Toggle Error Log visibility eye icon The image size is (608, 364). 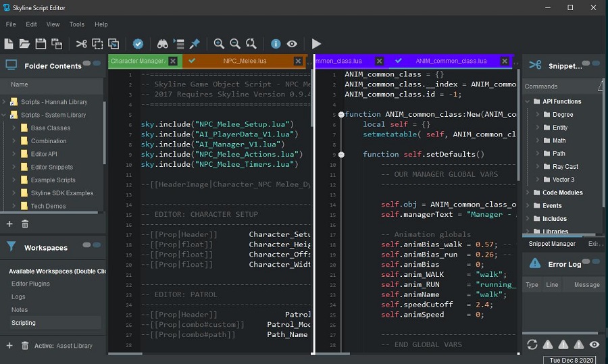click(x=594, y=344)
